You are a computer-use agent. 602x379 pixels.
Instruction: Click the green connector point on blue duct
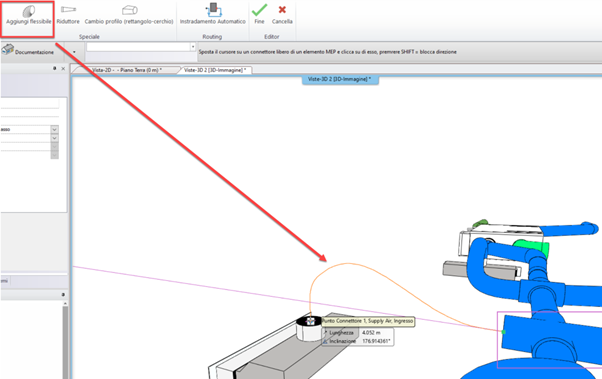click(504, 332)
